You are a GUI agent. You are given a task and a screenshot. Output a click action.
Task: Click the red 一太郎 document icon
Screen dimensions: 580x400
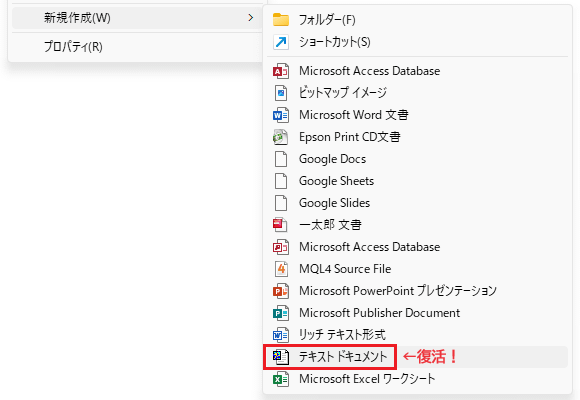pyautogui.click(x=280, y=225)
